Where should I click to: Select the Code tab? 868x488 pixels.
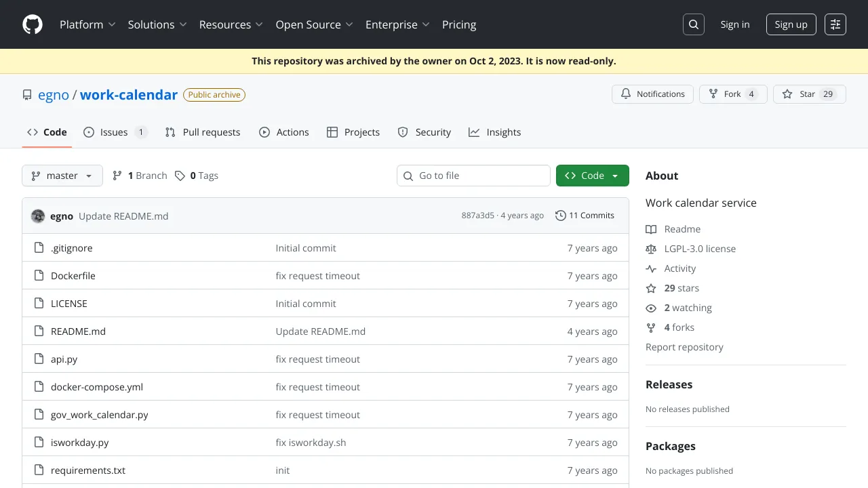[x=47, y=132]
